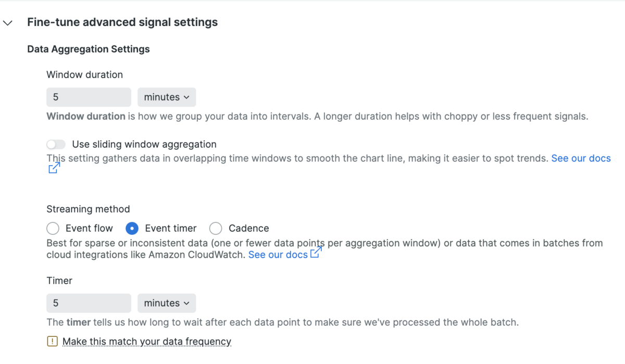This screenshot has width=625, height=364.
Task: Collapse the Fine-tune advanced signal settings chevron
Action: click(x=8, y=23)
